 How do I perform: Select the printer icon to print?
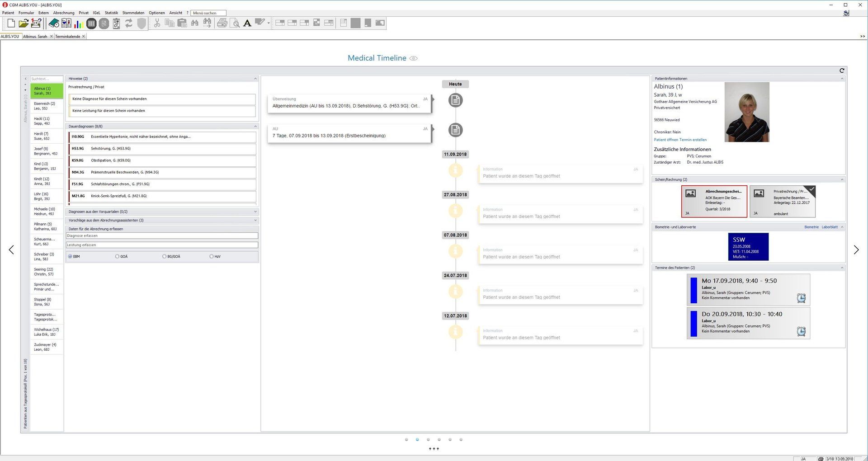coord(222,23)
